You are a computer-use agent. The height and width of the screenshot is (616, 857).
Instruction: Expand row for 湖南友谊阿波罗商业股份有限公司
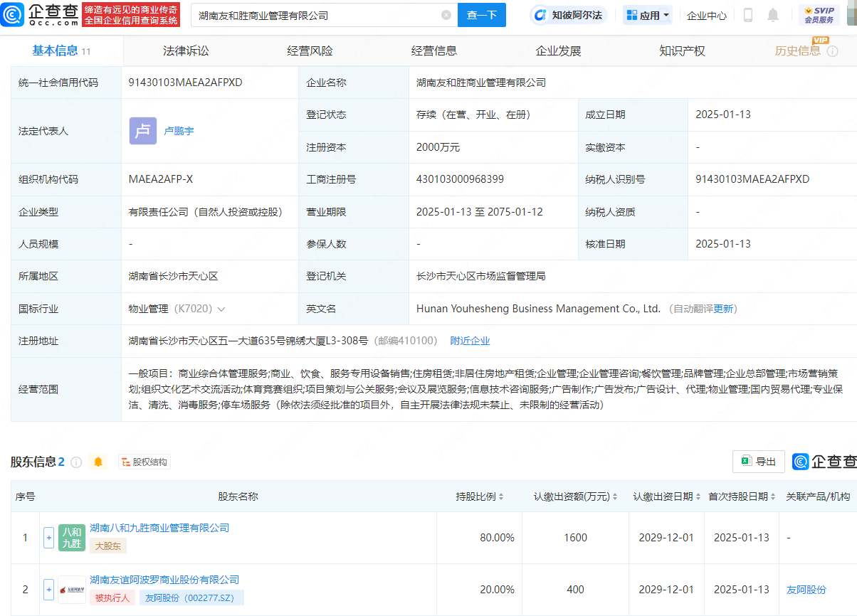[49, 590]
